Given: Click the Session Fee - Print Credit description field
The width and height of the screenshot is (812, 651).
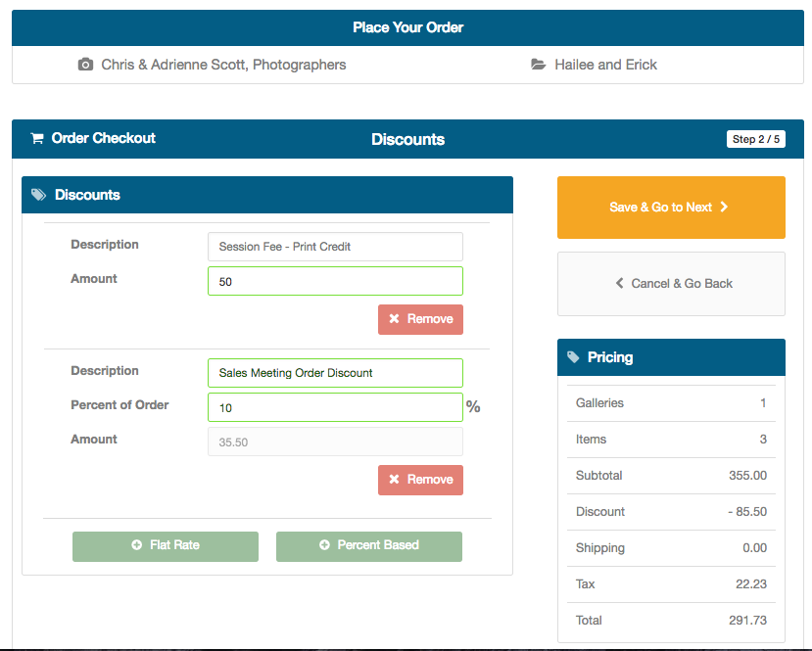Looking at the screenshot, I should pos(336,247).
